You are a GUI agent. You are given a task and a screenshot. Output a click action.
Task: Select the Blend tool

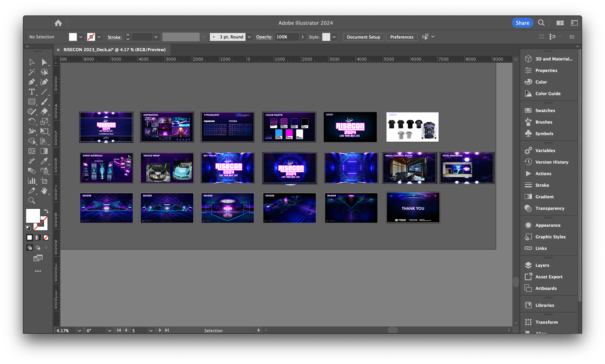point(32,171)
